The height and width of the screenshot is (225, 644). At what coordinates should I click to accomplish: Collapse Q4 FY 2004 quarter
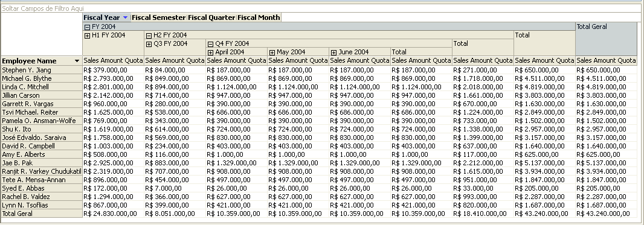[x=210, y=44]
